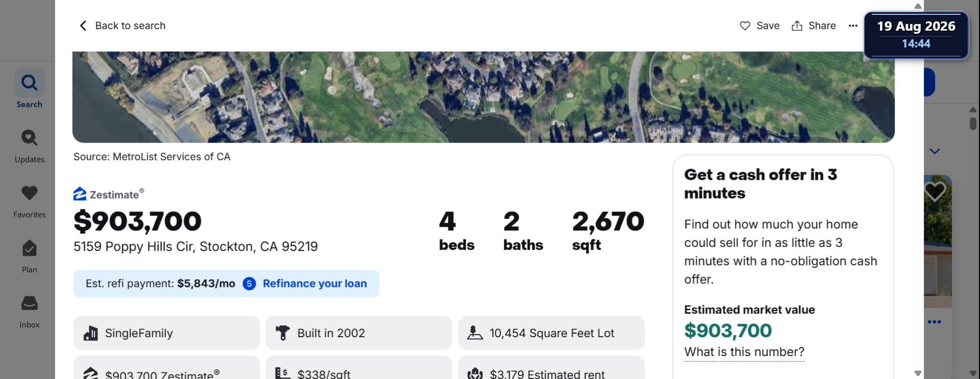Click the scroll down arrow of listing panel
The height and width of the screenshot is (379, 980).
(918, 373)
